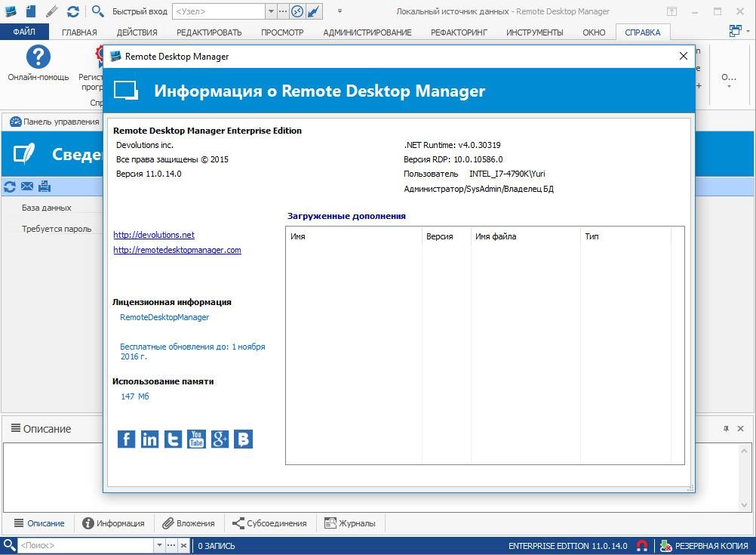This screenshot has width=756, height=555.
Task: Refresh using the top toolbar refresh icon
Action: coord(72,11)
